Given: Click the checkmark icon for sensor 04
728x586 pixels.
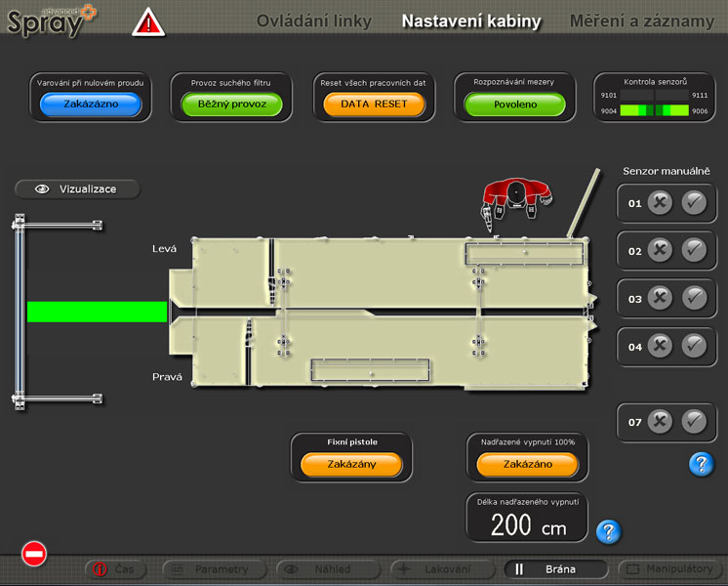Looking at the screenshot, I should coord(695,346).
